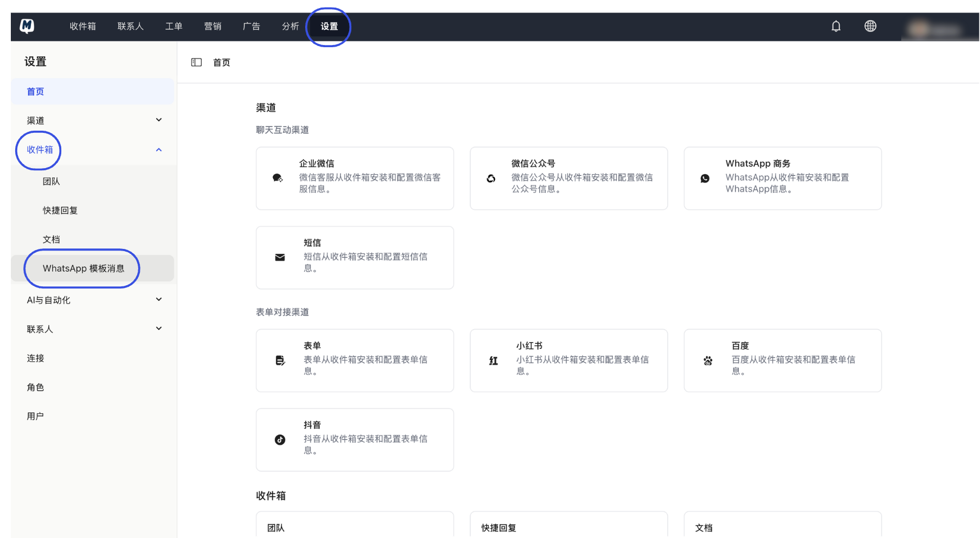
Task: Toggle the sidebar panel icon near 首页 breadcrumb
Action: click(196, 62)
